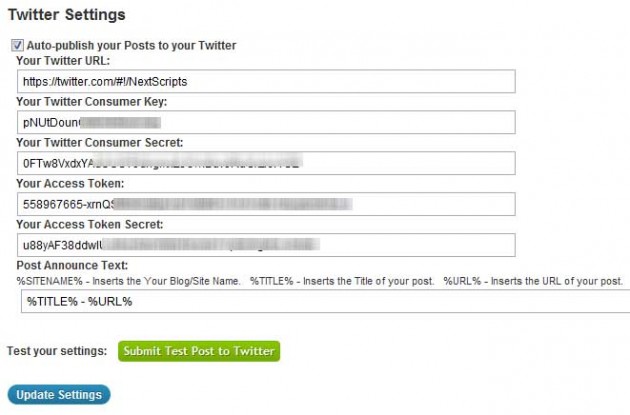Click the 'Auto-publish your Posts to your Twitter' label

coord(131,45)
